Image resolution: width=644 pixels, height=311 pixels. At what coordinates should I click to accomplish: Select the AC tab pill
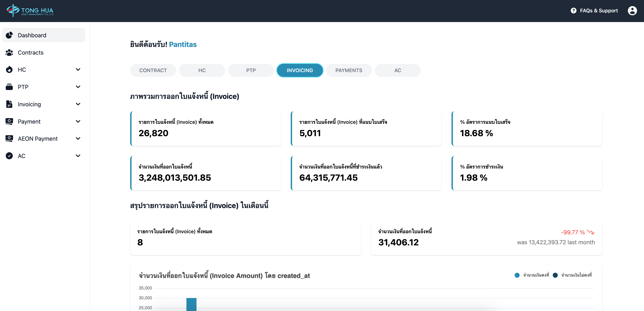pos(398,70)
